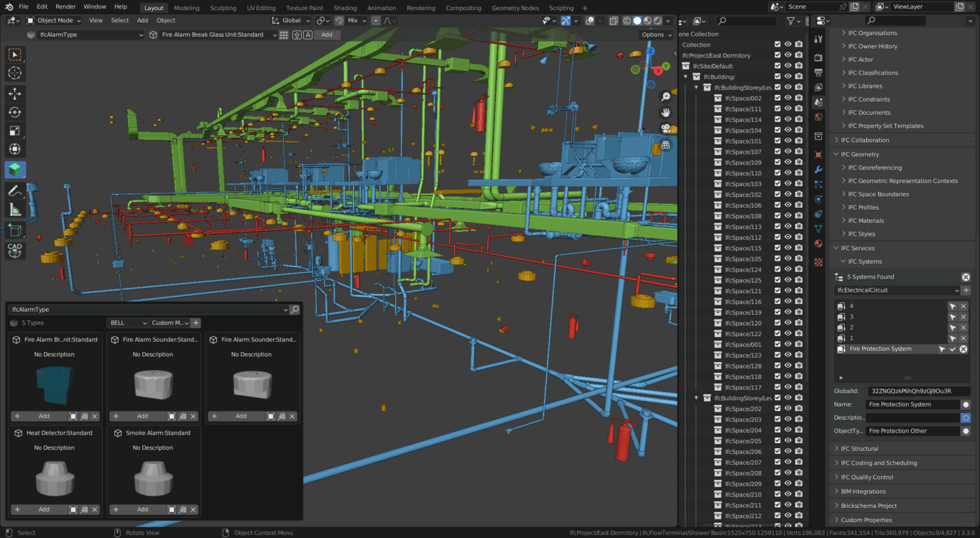Image resolution: width=980 pixels, height=538 pixels.
Task: Select the Measure tool
Action: point(14,208)
